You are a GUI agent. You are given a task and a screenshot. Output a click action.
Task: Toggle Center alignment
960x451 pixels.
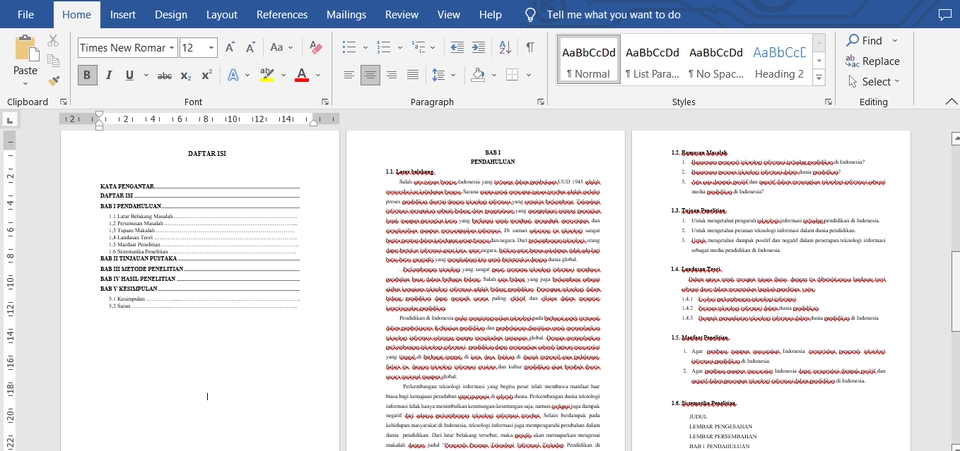pyautogui.click(x=370, y=75)
